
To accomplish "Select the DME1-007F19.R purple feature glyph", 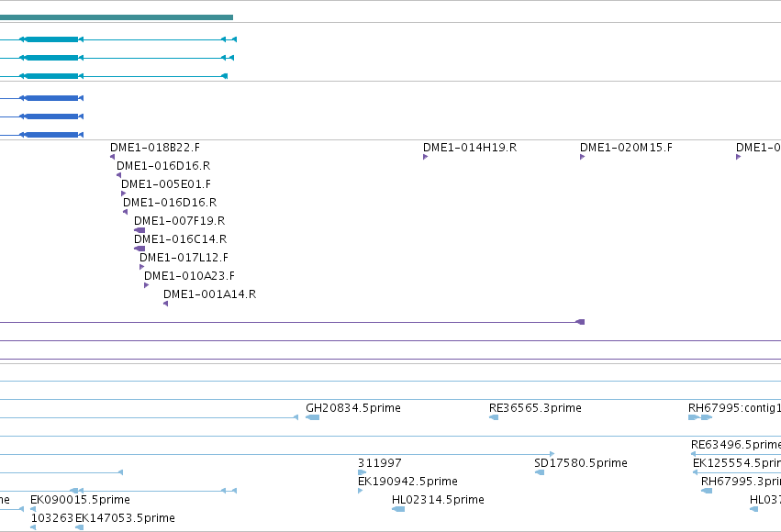I will [139, 230].
